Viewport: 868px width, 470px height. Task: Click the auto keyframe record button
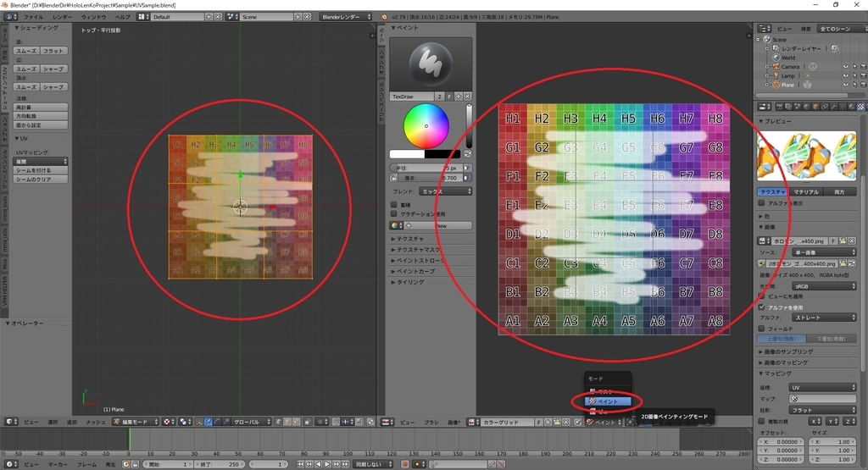[405, 464]
